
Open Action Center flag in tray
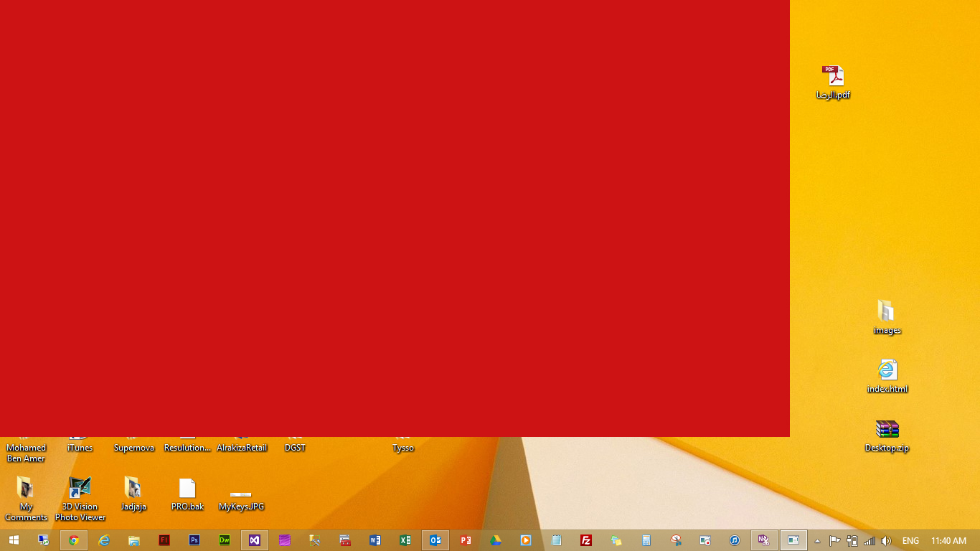coord(834,540)
